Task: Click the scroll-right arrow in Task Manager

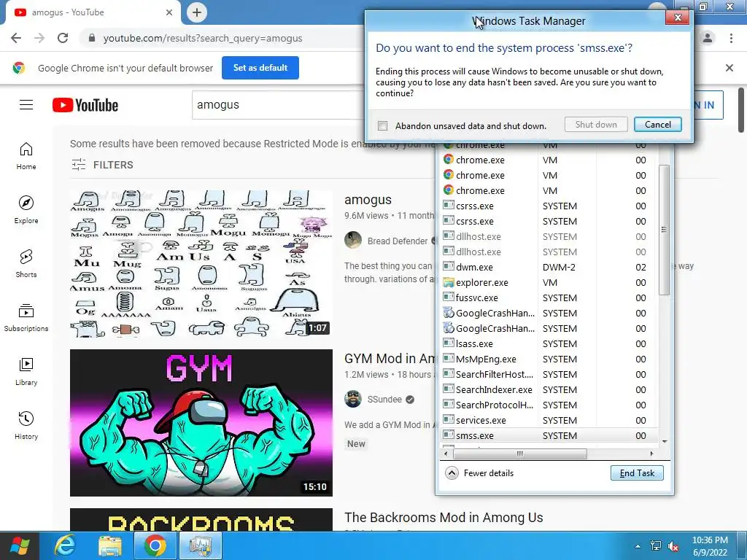Action: [x=651, y=454]
